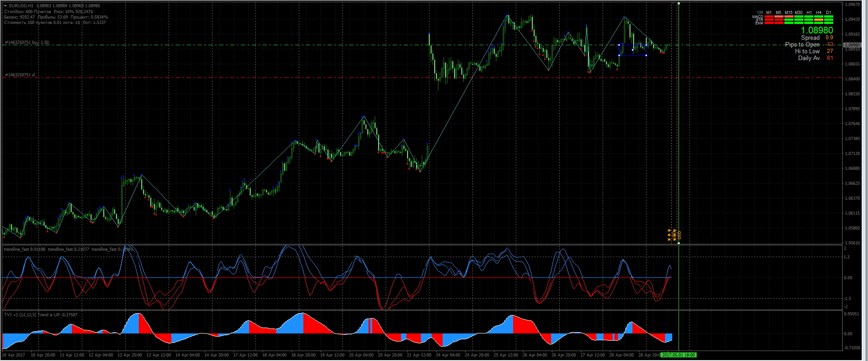Click the 1.09670 price scale label
The width and height of the screenshot is (868, 361).
(852, 5)
